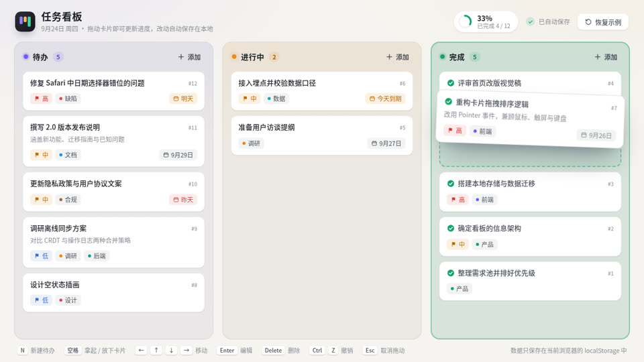Open card 准备用户访谈提纲
Image resolution: width=644 pixels, height=362 pixels.
click(x=321, y=135)
